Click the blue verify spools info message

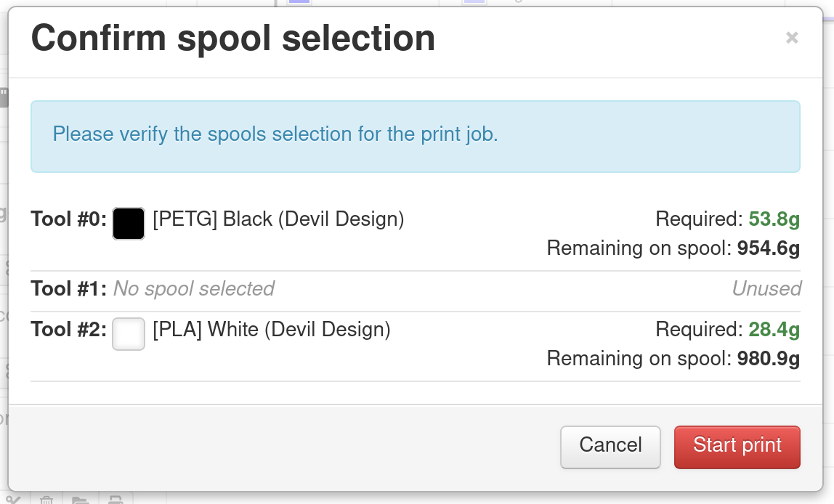275,134
